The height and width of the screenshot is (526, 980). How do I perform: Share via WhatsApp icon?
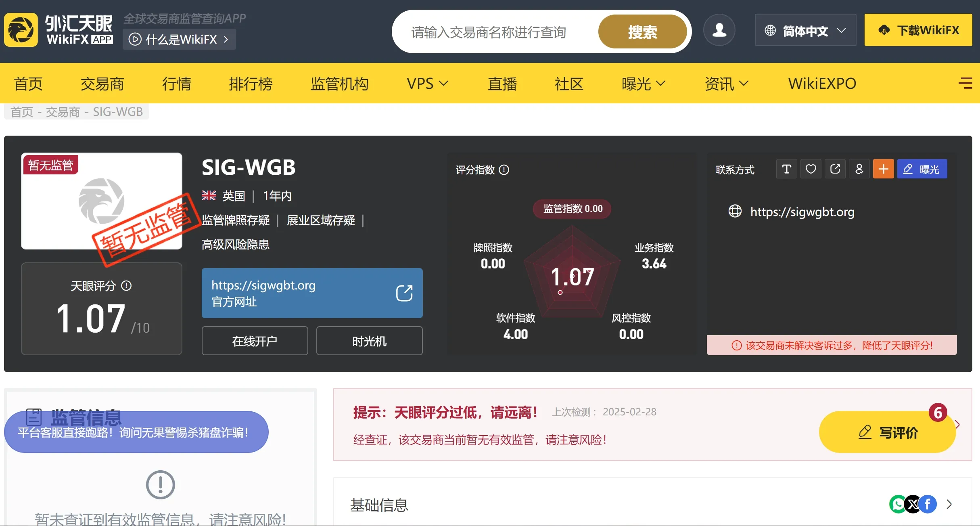tap(898, 504)
